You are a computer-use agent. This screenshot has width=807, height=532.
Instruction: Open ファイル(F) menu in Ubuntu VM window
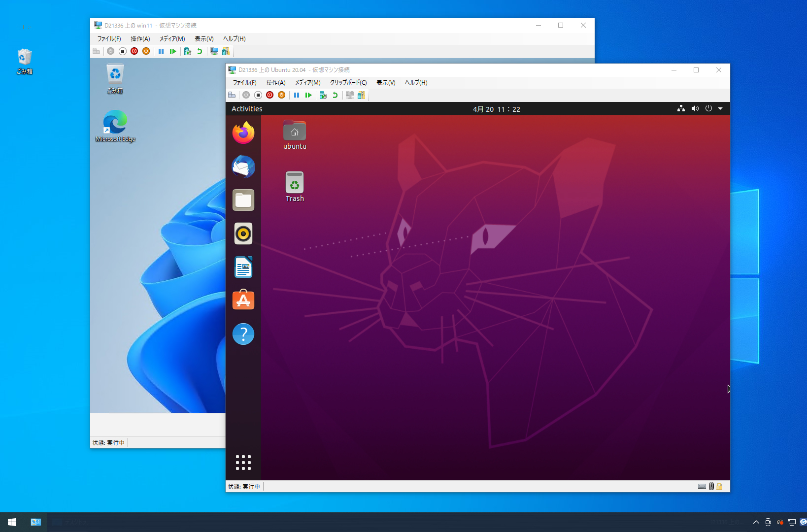coord(244,83)
